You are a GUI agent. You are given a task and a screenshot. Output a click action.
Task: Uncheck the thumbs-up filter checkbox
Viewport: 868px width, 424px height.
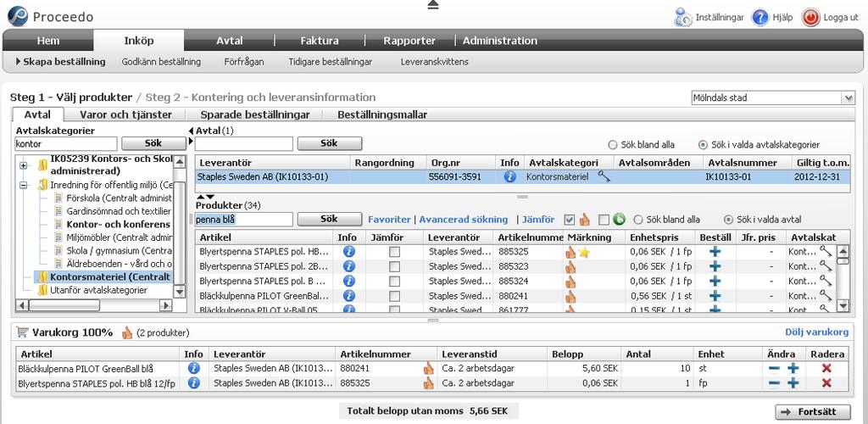pyautogui.click(x=569, y=220)
